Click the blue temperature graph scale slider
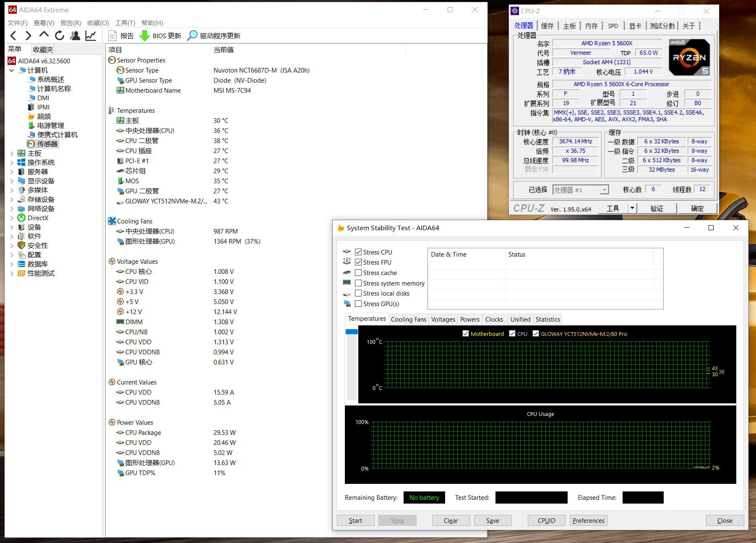Viewport: 756px width, 543px height. (x=352, y=332)
